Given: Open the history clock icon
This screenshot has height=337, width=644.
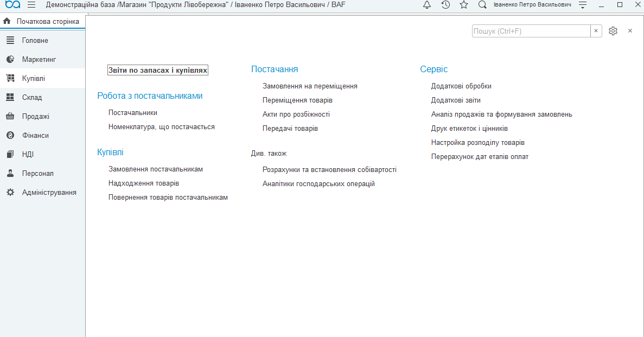Looking at the screenshot, I should coord(445,5).
